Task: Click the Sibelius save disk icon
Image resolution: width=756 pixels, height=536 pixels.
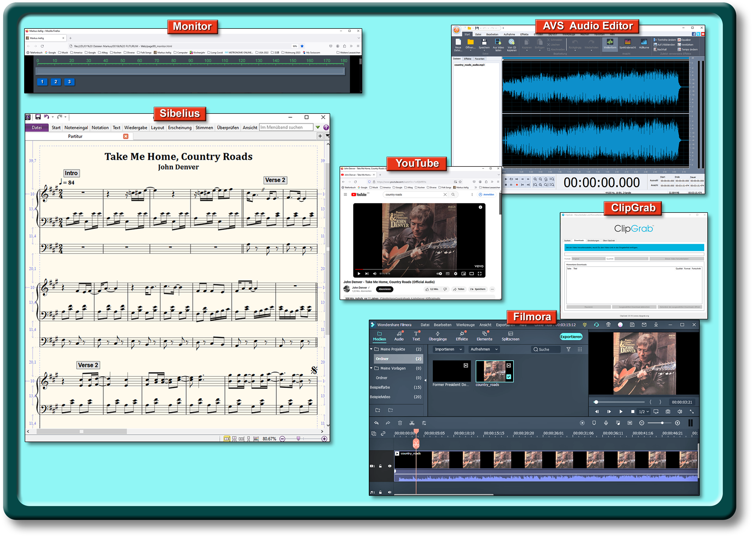Action: [x=38, y=117]
